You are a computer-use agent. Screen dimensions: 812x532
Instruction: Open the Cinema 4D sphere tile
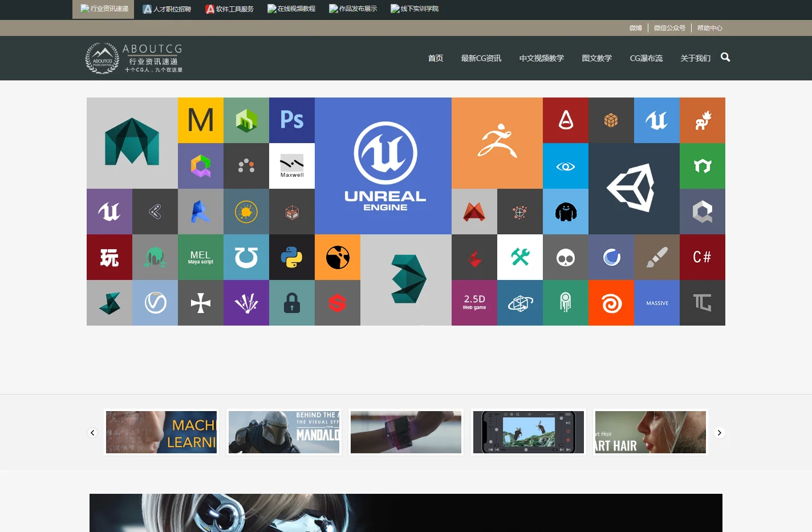(611, 257)
